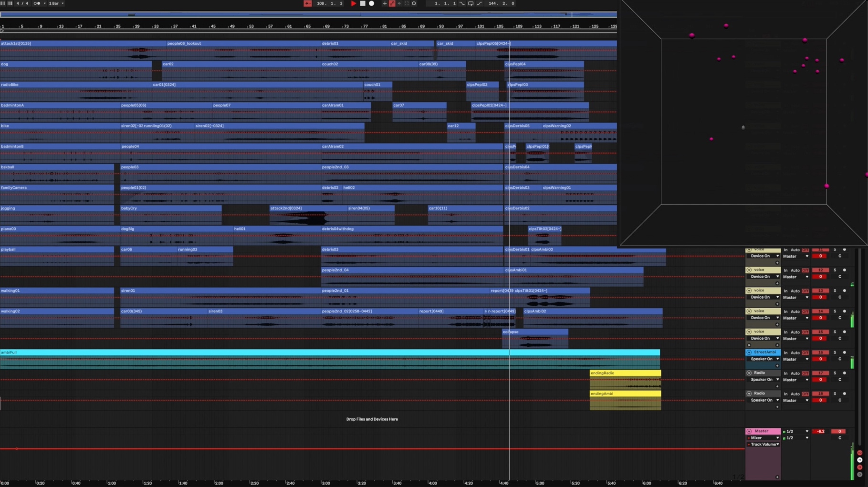Click the Master volume value -6.2
The width and height of the screenshot is (868, 487).
pos(820,431)
